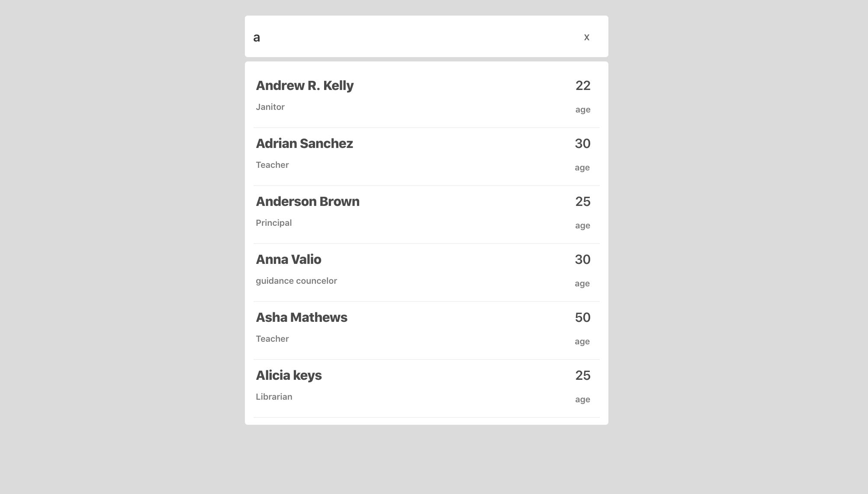Select Adrian Sanchez from the list
Image resolution: width=868 pixels, height=494 pixels.
coord(305,143)
